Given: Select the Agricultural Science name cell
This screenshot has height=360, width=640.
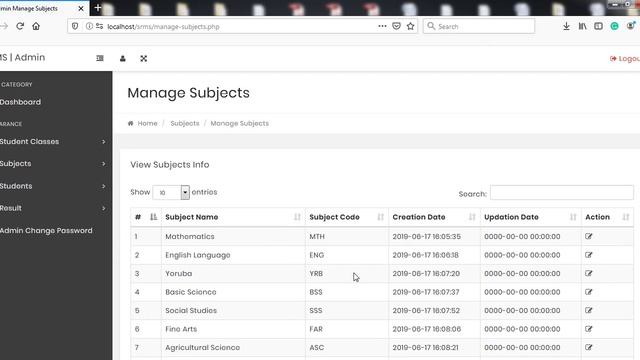Looking at the screenshot, I should 233,347.
